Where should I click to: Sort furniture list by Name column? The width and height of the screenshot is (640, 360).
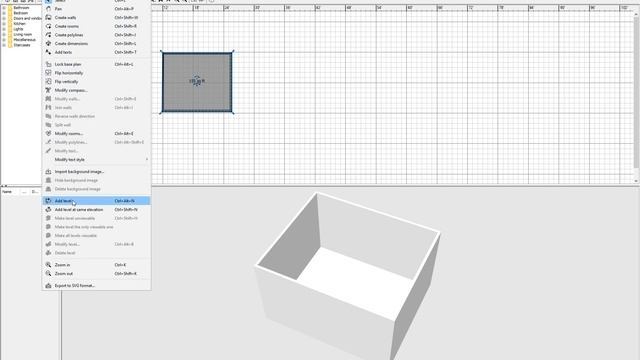pos(11,191)
